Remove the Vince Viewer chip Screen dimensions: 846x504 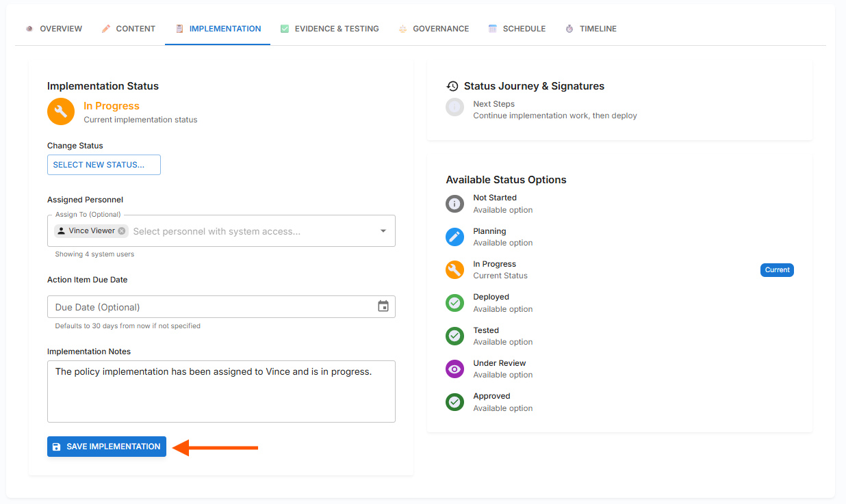click(x=122, y=231)
